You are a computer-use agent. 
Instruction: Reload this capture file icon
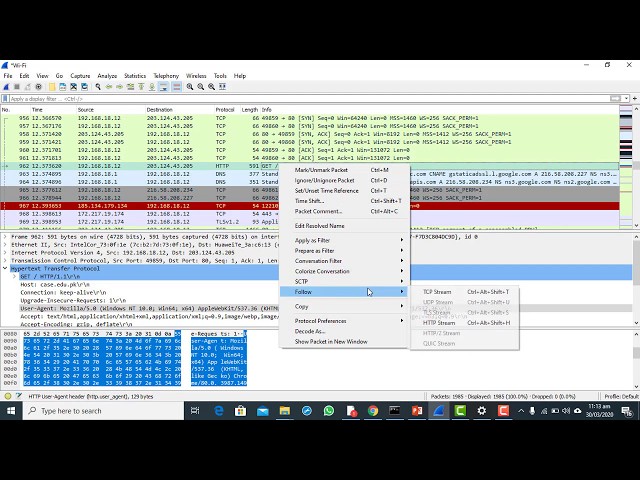pyautogui.click(x=84, y=87)
